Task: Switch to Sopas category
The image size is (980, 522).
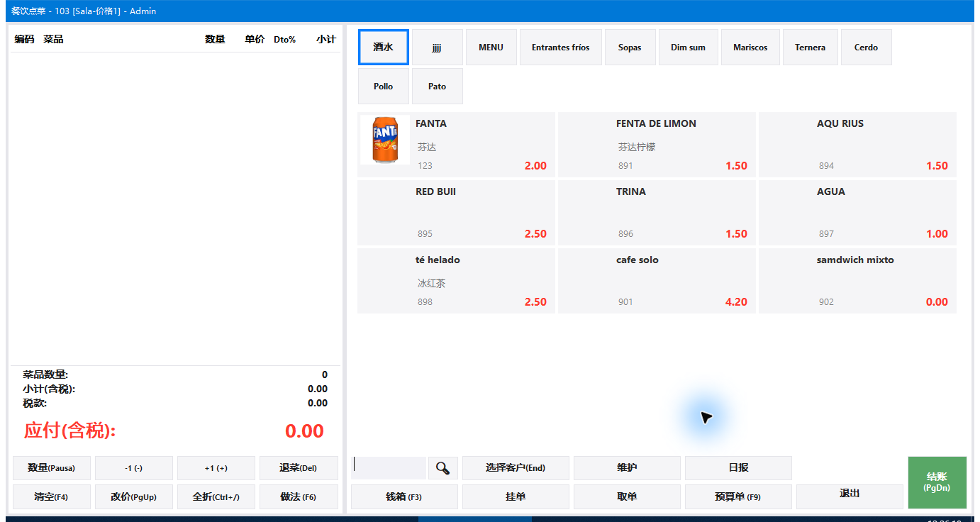Action: (630, 48)
